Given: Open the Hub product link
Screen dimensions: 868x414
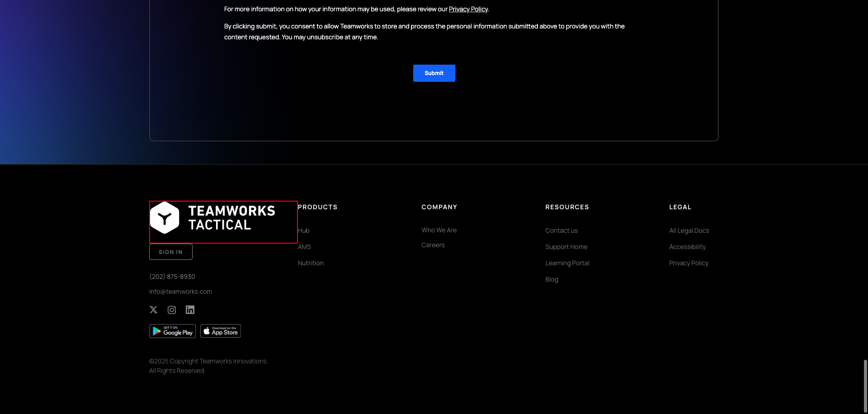Looking at the screenshot, I should point(304,231).
